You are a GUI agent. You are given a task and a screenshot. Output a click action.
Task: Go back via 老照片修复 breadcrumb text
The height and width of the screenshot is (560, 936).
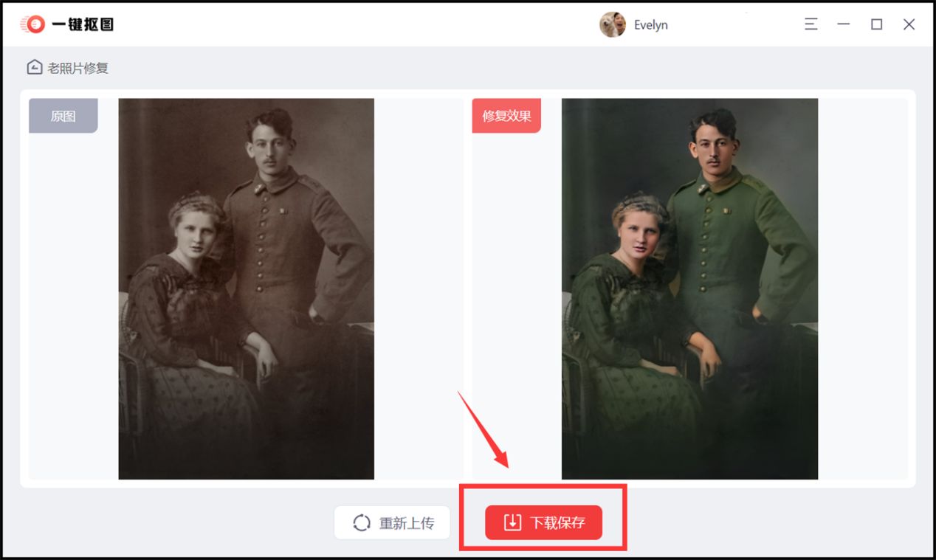click(x=78, y=68)
